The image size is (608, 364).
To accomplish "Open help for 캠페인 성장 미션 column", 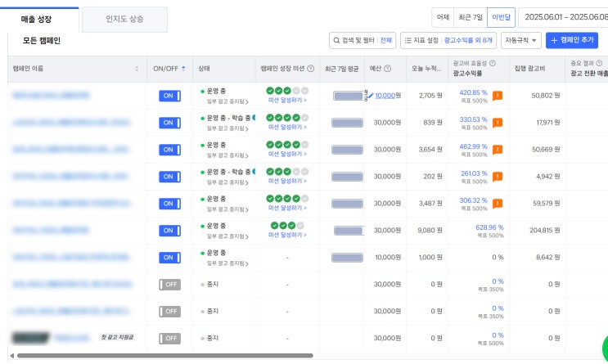I will tap(310, 69).
